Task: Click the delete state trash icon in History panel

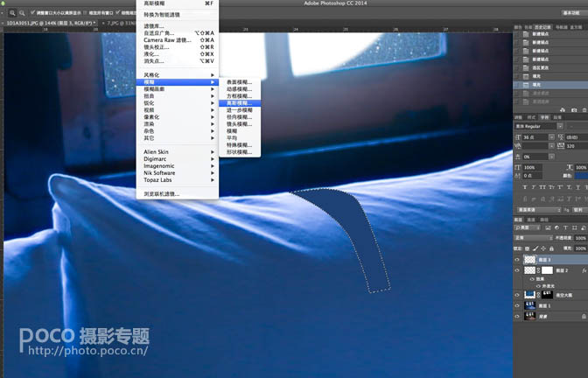Action: point(584,110)
